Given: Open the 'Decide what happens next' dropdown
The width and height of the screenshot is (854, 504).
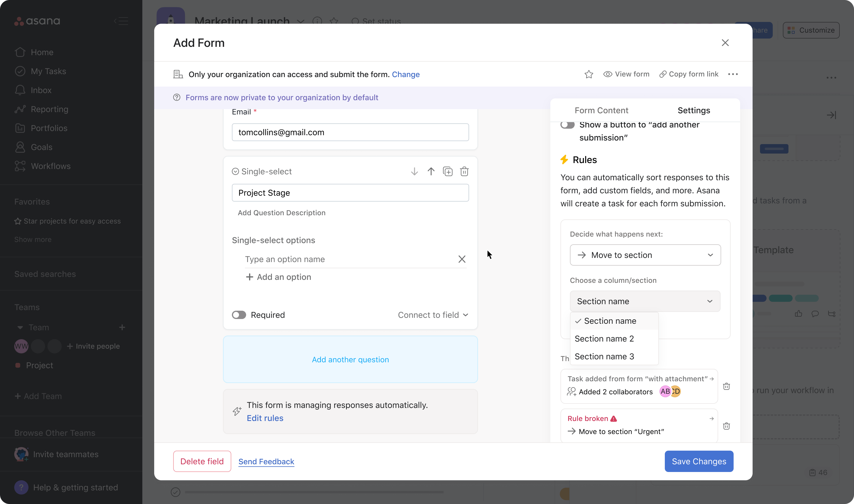Looking at the screenshot, I should point(645,254).
